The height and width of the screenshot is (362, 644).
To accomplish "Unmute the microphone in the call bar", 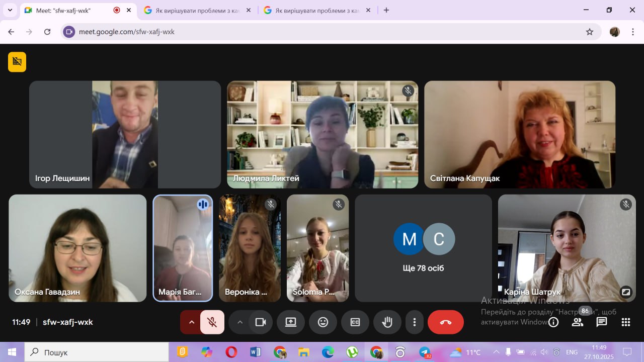I will point(212,322).
